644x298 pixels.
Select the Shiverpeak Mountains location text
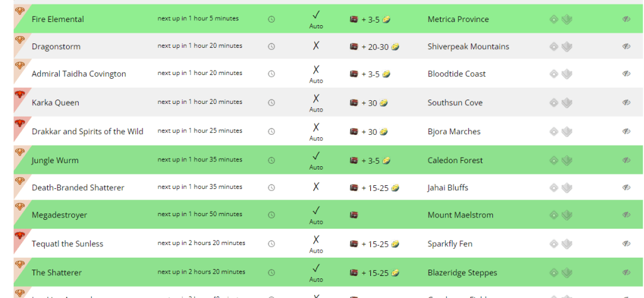(x=468, y=47)
